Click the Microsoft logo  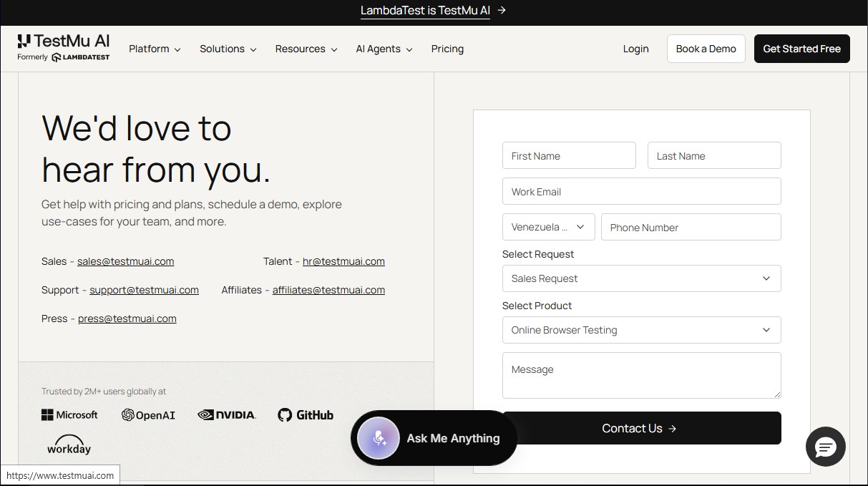tap(69, 414)
